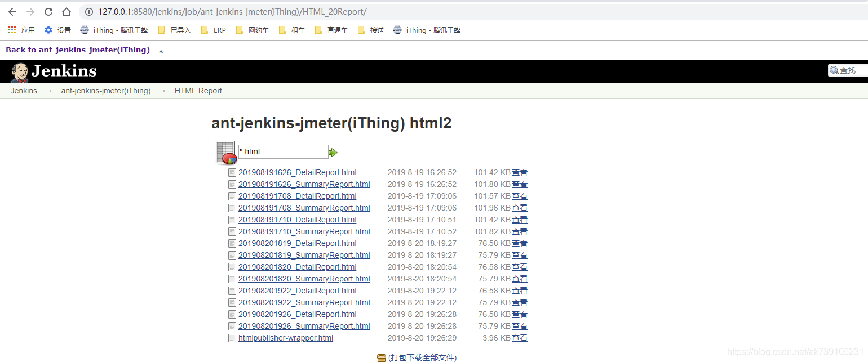Open the 接送 bookmark folder
The height and width of the screenshot is (362, 868).
[370, 30]
